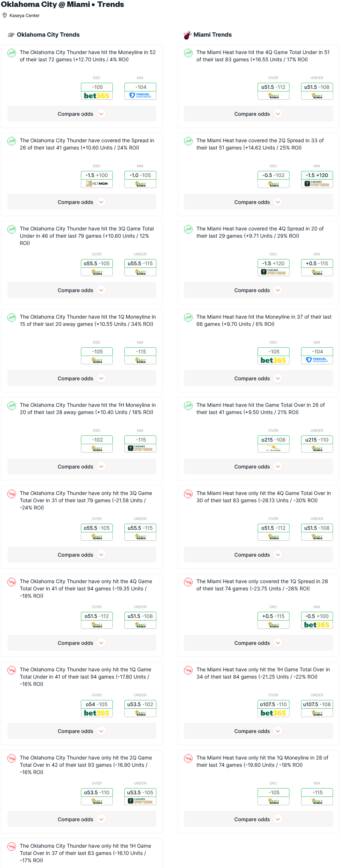341x868 pixels.
Task: Click FanDuel logo under MIA -104 moneyline
Action: (x=140, y=96)
